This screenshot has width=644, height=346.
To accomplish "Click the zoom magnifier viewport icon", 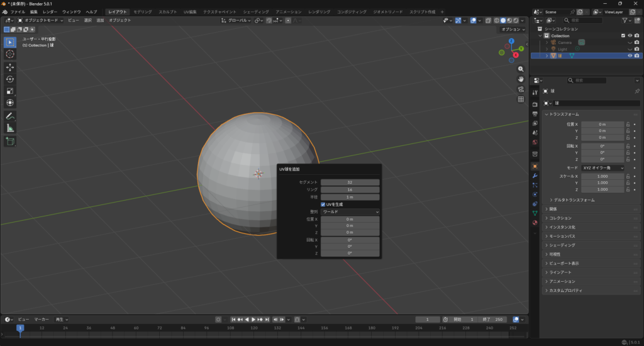I will click(521, 69).
